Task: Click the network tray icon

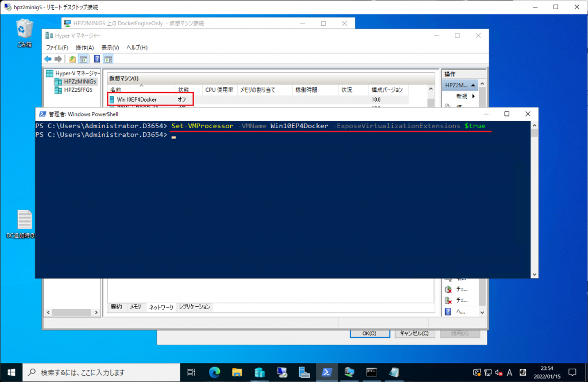Action: pos(488,373)
